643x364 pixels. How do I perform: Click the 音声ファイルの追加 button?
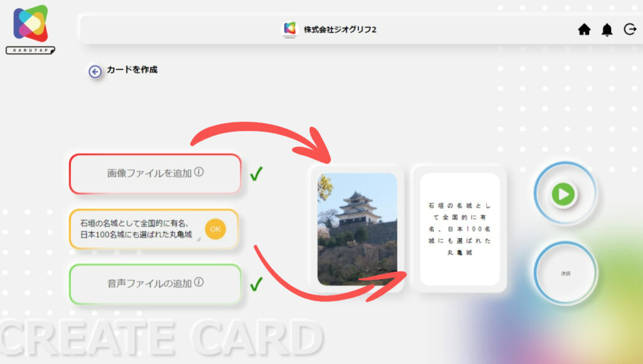[155, 284]
